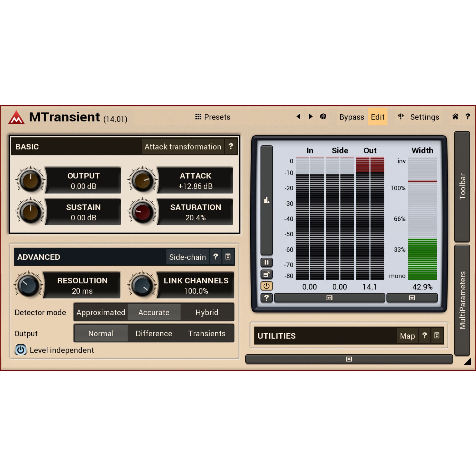Open the home icon
Image resolution: width=476 pixels, height=476 pixels.
point(455,117)
